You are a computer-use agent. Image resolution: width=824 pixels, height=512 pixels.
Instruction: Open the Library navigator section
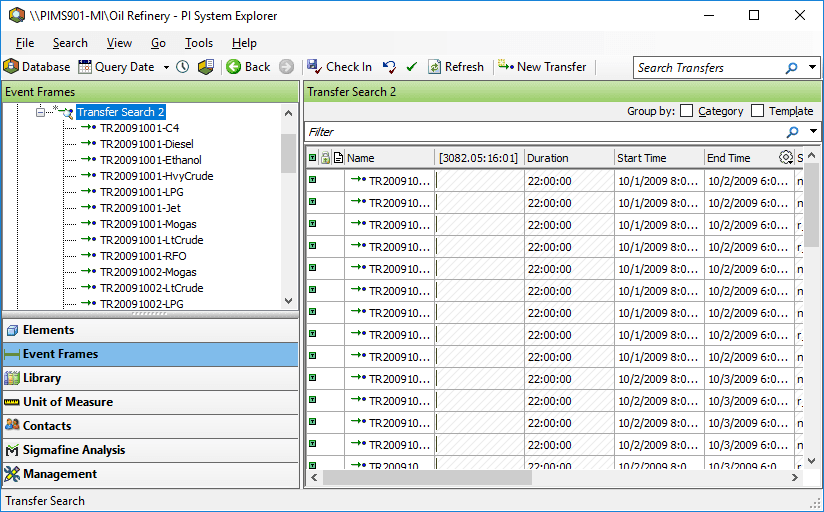click(150, 378)
